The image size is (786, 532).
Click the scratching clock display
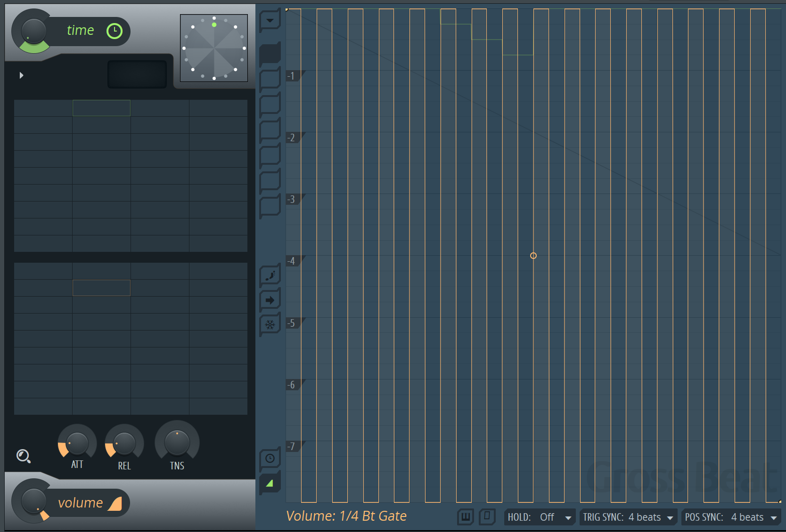coord(214,48)
